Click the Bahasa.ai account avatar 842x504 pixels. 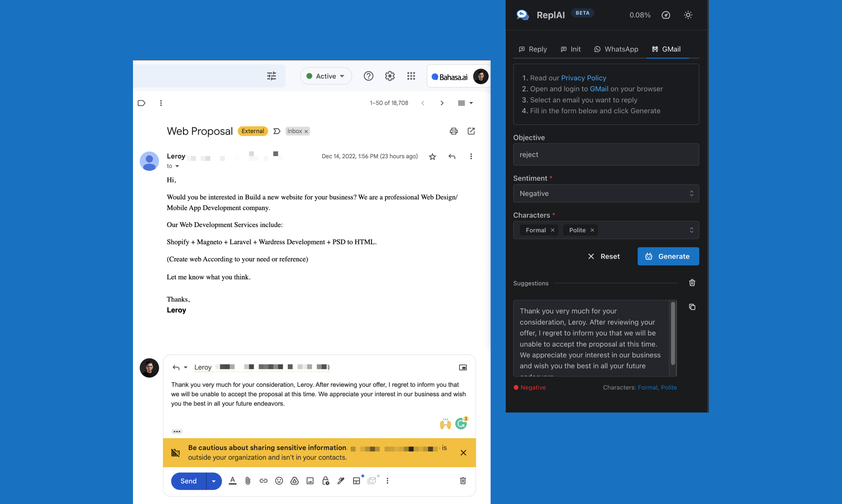481,76
